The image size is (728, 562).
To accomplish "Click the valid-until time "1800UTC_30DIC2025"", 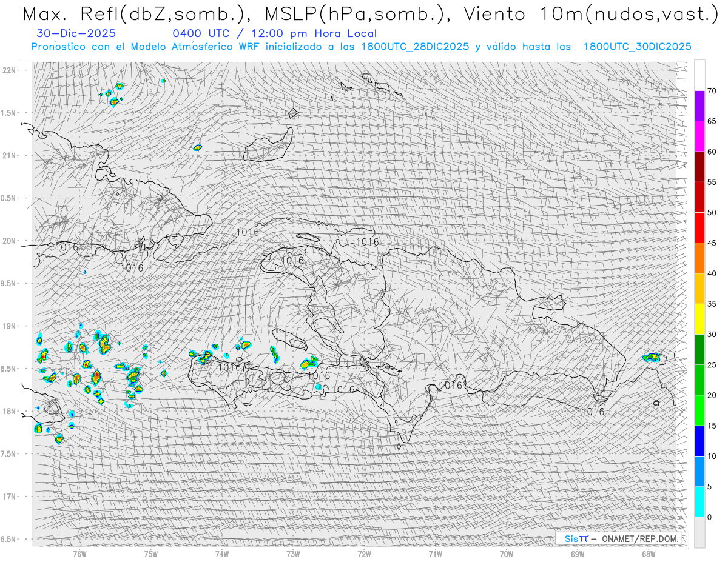I will pyautogui.click(x=638, y=46).
